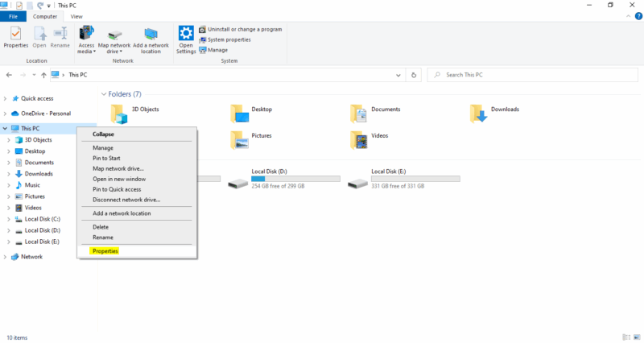
Task: Open the File tab
Action: coord(13,16)
